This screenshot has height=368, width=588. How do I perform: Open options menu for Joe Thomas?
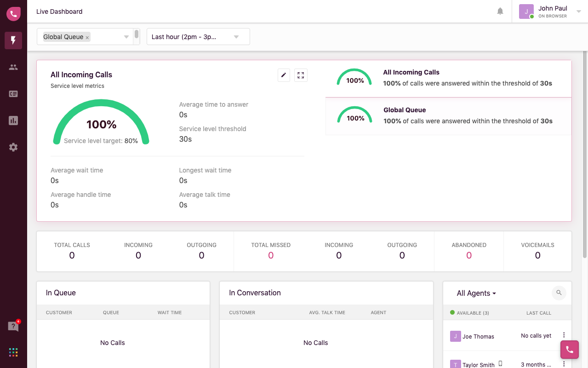pyautogui.click(x=564, y=335)
